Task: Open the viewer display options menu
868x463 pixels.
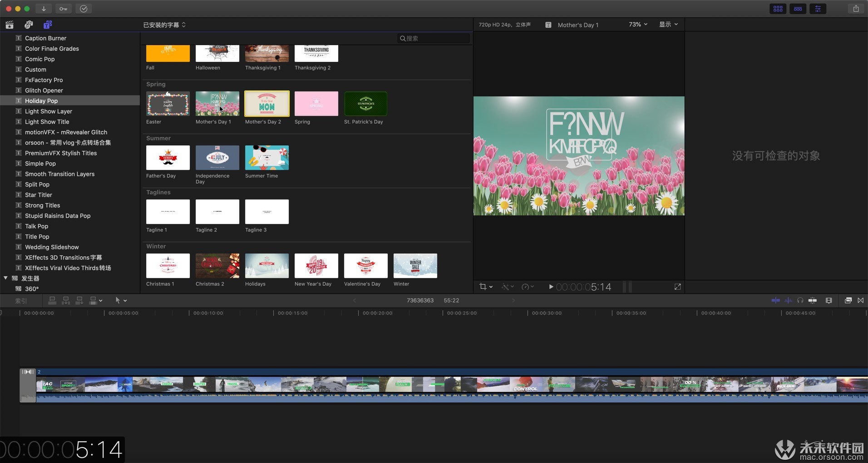Action: tap(668, 25)
